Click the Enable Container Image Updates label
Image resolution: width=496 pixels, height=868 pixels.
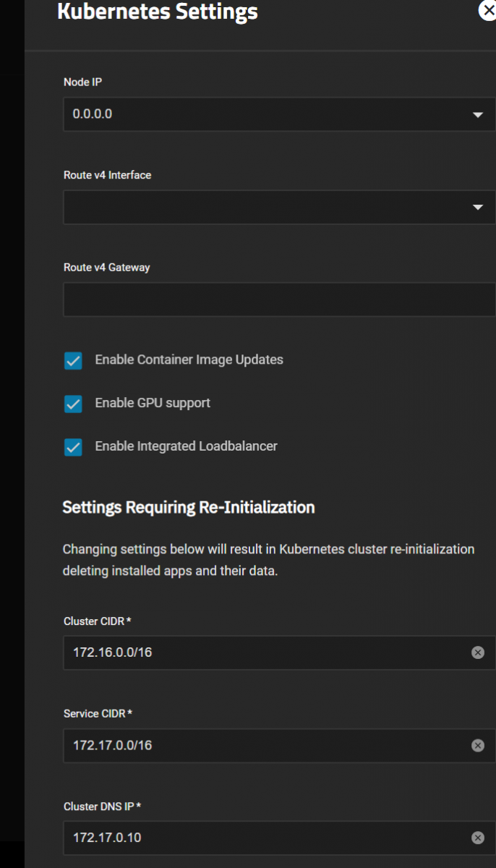[189, 359]
